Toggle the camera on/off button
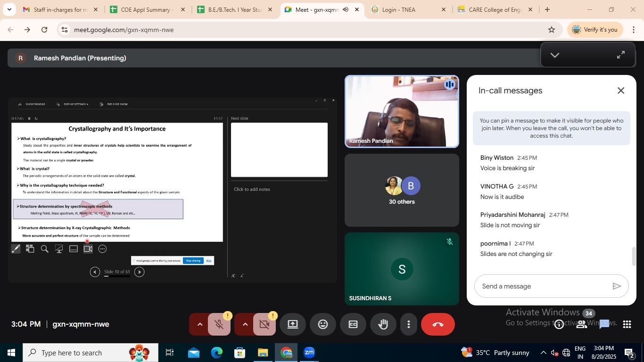The height and width of the screenshot is (362, 644). tap(264, 324)
